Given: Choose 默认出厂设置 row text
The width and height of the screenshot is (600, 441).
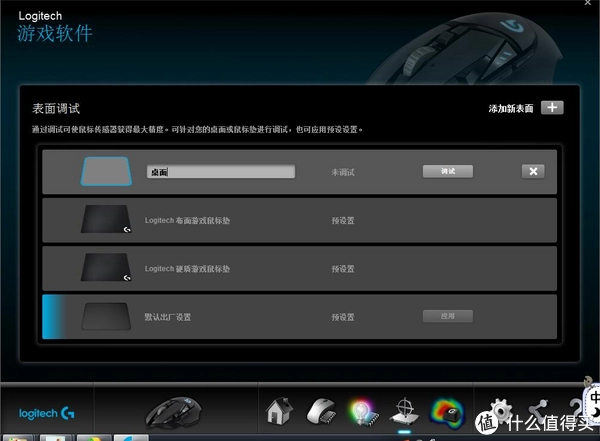Looking at the screenshot, I should tap(168, 317).
